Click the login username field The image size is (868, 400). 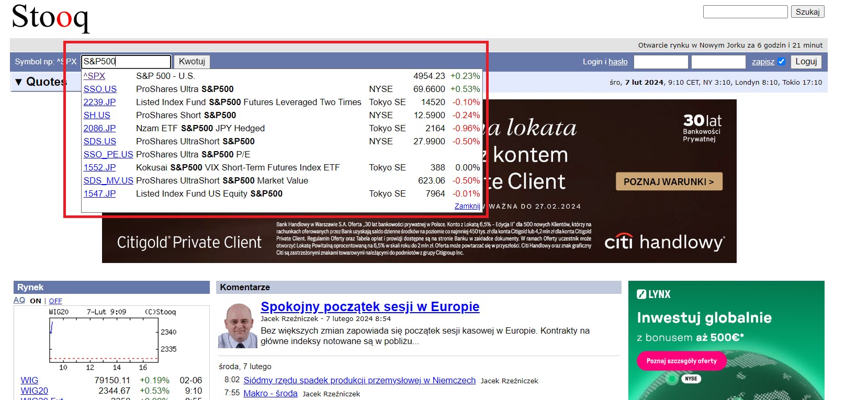click(x=661, y=62)
